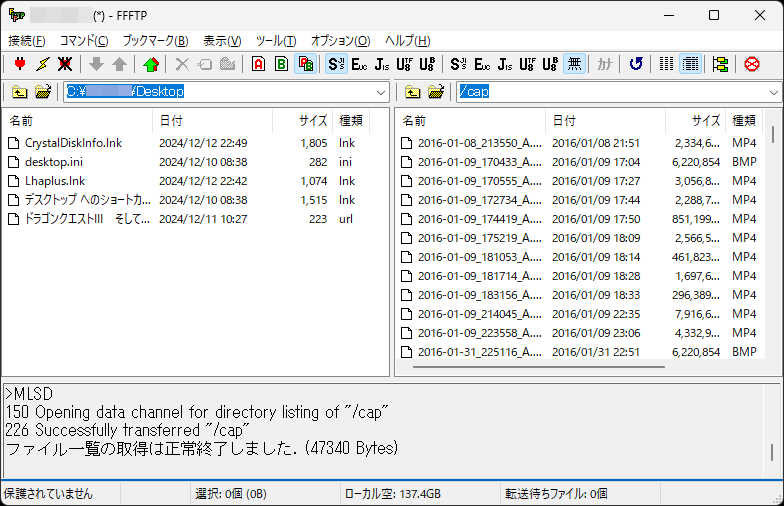Expand the local Desktop path dropdown
The image size is (784, 506).
(x=380, y=92)
